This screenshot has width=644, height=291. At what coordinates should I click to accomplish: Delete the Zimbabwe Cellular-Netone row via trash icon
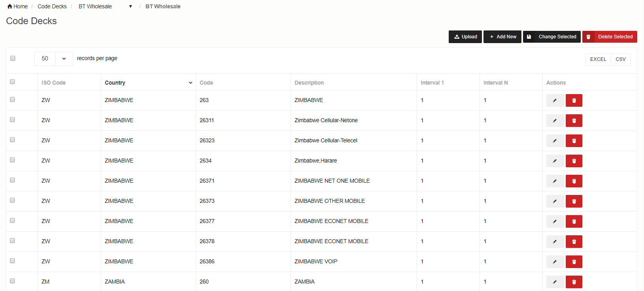point(574,121)
